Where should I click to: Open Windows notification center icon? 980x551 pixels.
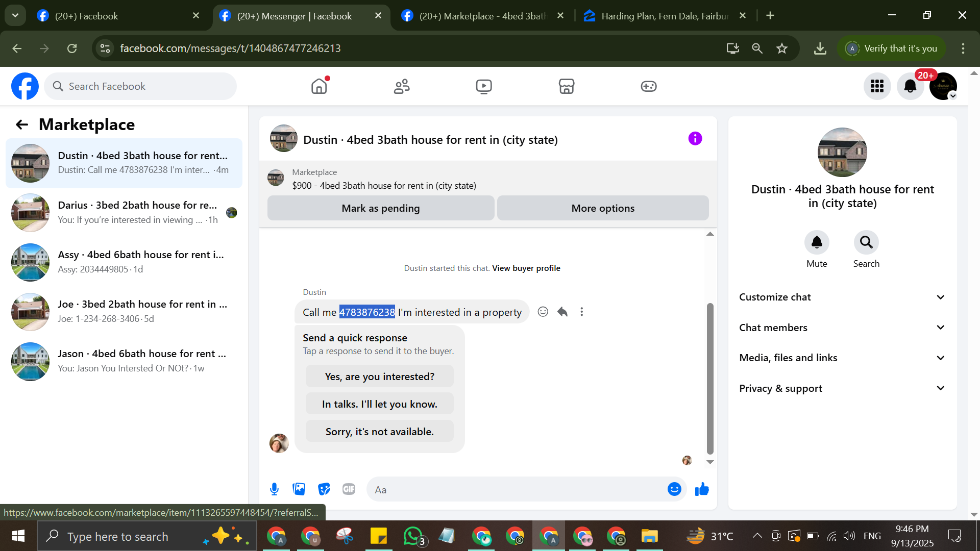point(954,536)
